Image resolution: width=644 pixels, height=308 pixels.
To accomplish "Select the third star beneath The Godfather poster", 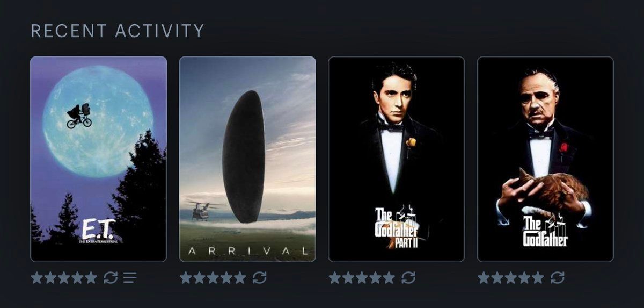I will coord(510,277).
